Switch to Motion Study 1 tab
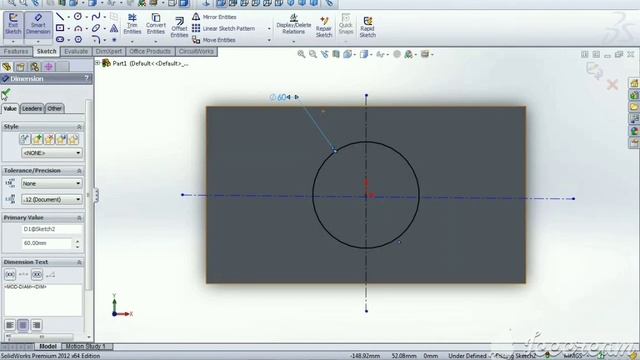 tap(85, 346)
